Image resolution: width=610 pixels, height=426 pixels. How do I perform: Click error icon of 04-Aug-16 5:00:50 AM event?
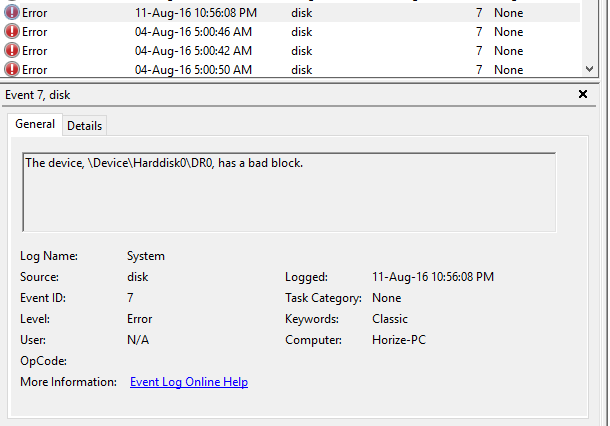click(x=12, y=69)
